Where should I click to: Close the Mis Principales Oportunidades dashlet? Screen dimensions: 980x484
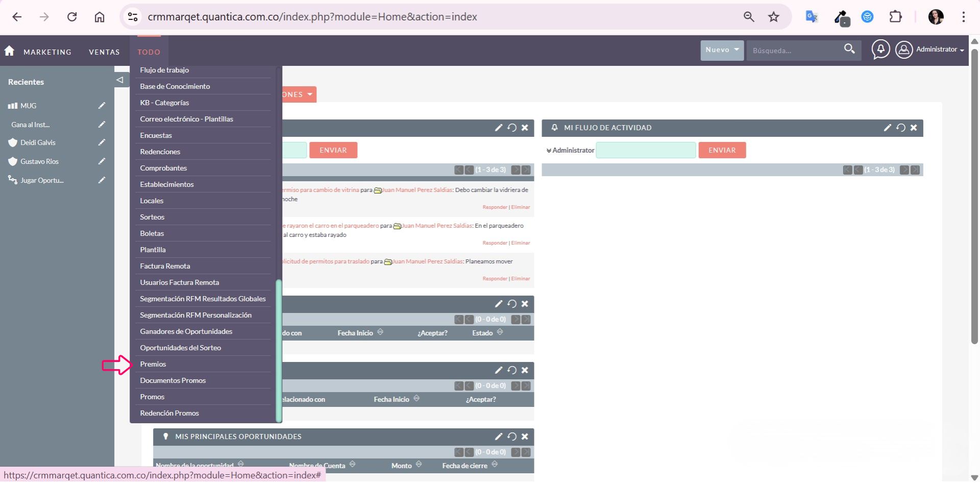[525, 437]
